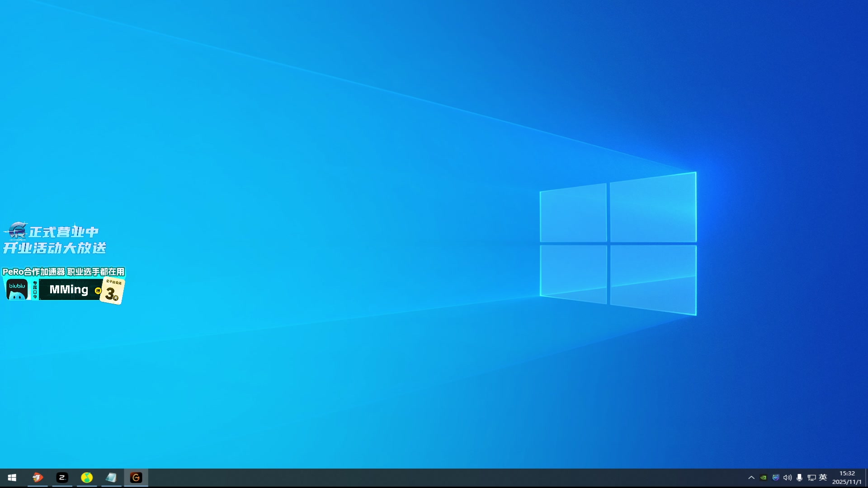Switch to the black Z app
Image resolution: width=868 pixels, height=488 pixels.
click(62, 478)
